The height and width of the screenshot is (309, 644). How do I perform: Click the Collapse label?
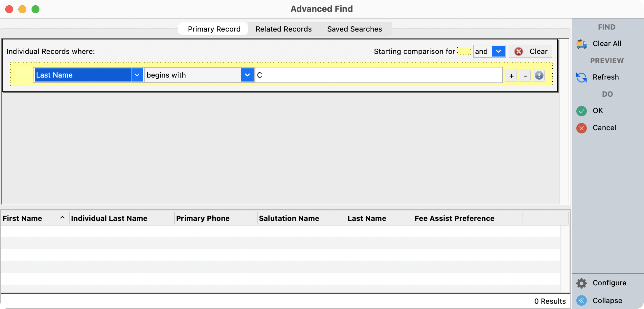click(607, 301)
